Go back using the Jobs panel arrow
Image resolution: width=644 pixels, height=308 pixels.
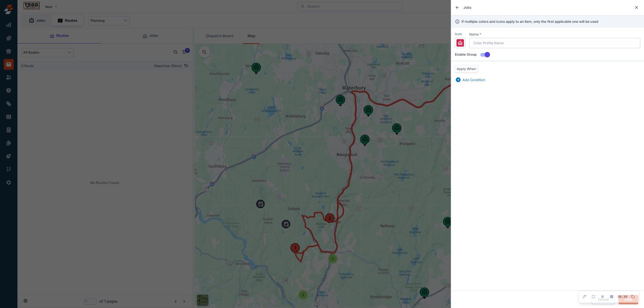[x=457, y=7]
